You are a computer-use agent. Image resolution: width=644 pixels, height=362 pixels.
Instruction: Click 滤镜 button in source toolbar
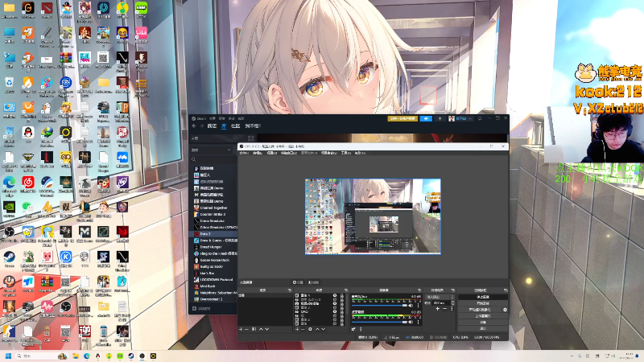coord(313,282)
